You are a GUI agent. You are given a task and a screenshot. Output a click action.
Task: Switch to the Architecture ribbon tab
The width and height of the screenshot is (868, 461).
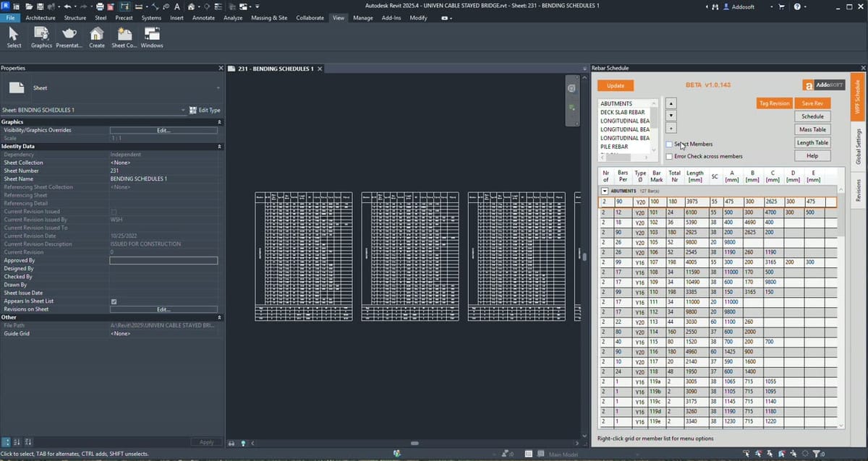[x=40, y=17]
